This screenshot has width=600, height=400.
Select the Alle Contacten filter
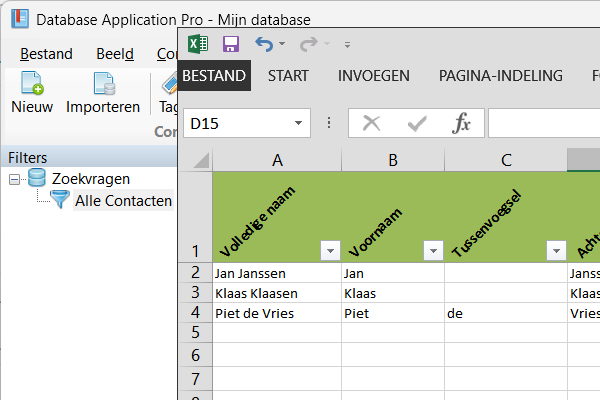tap(122, 201)
